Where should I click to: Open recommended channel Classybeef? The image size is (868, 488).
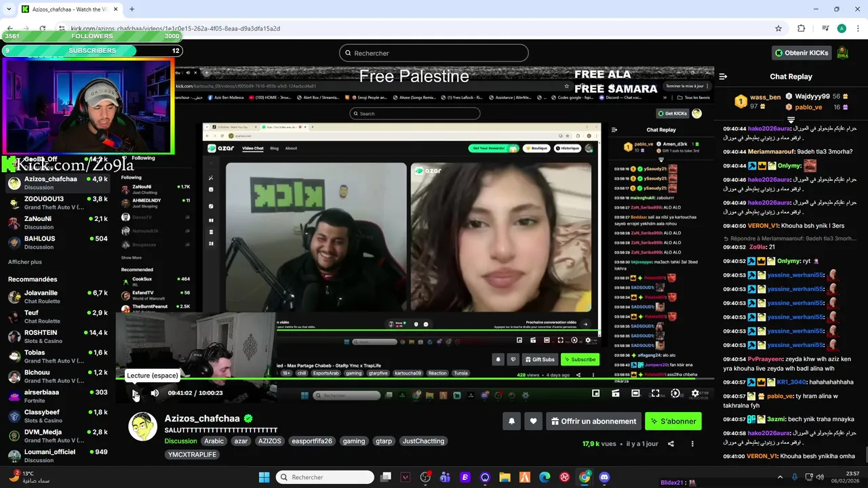click(x=58, y=416)
